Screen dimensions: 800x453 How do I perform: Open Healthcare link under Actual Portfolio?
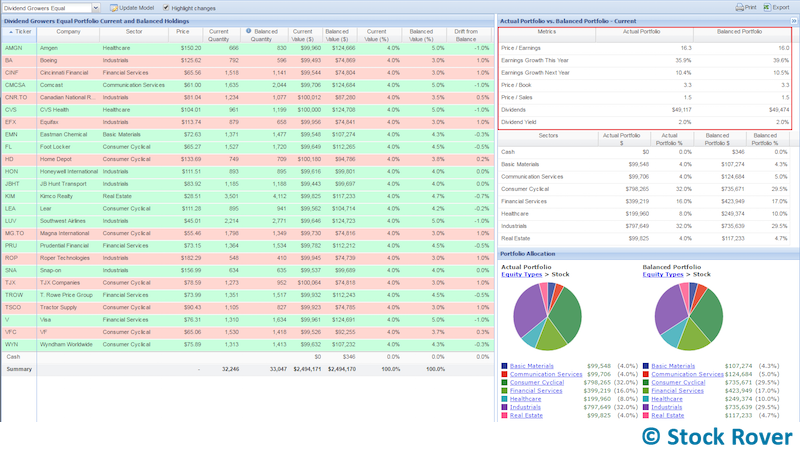526,399
